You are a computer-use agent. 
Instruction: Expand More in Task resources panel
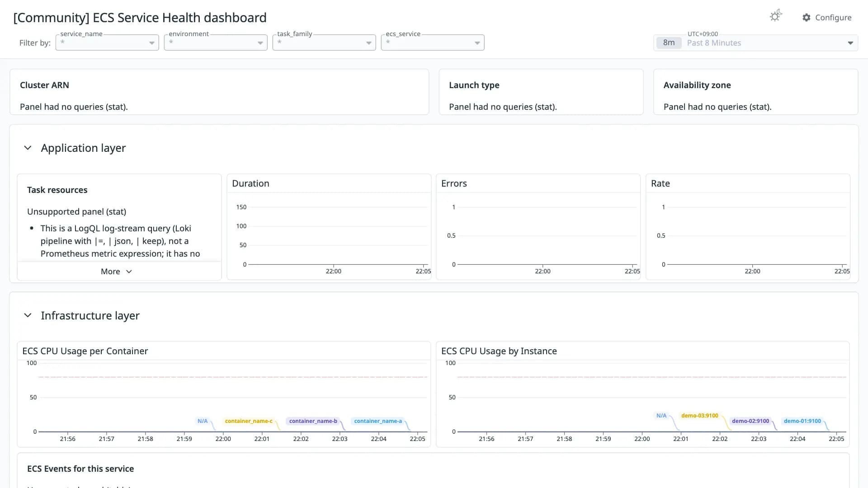coord(116,272)
